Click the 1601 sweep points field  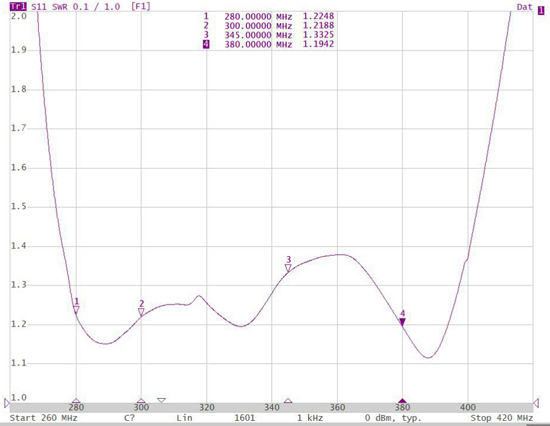pyautogui.click(x=244, y=418)
